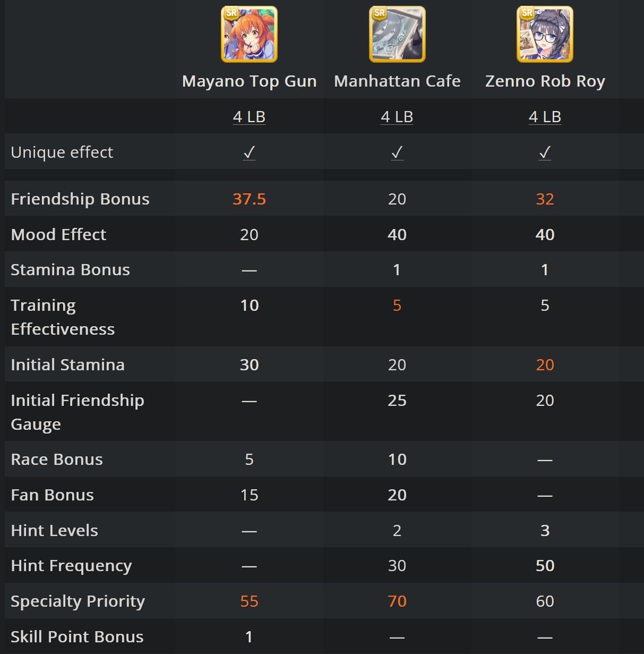Click Mayano Top Gun's SR rarity badge

[231, 13]
